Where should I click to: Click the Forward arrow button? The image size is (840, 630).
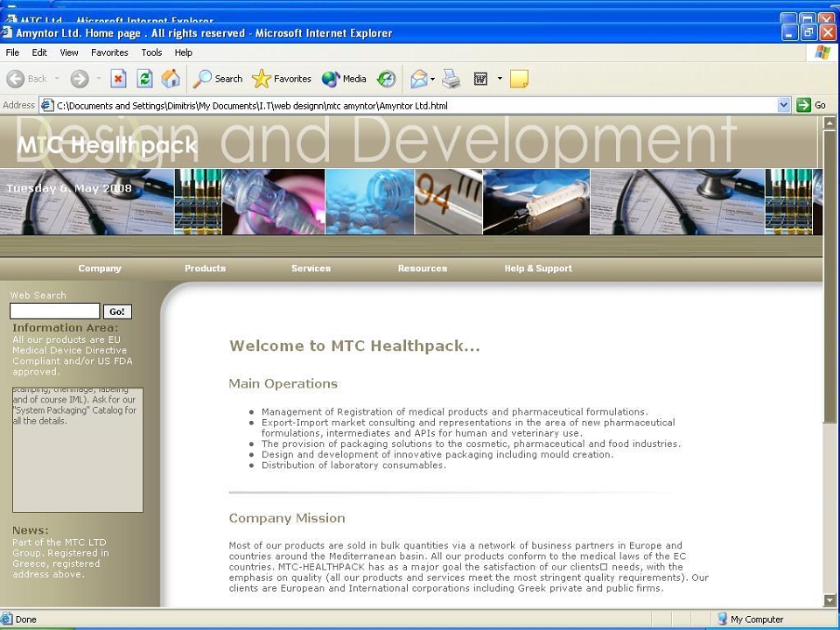[80, 79]
